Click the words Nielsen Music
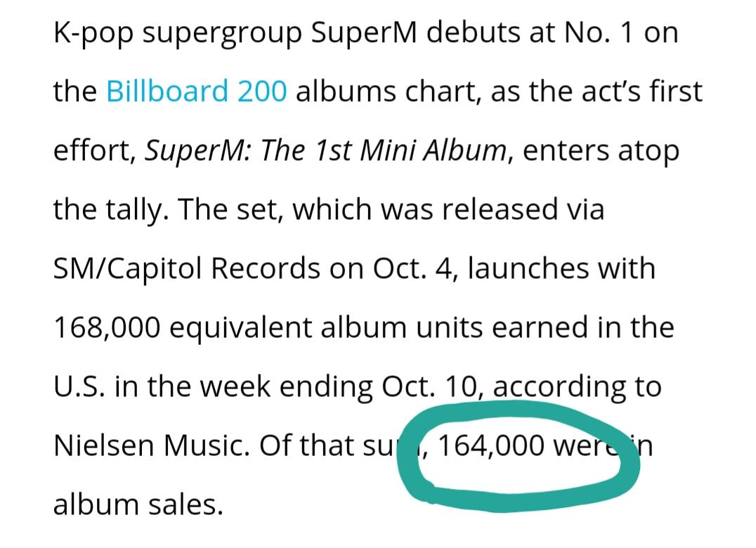756x548 pixels. point(150,446)
